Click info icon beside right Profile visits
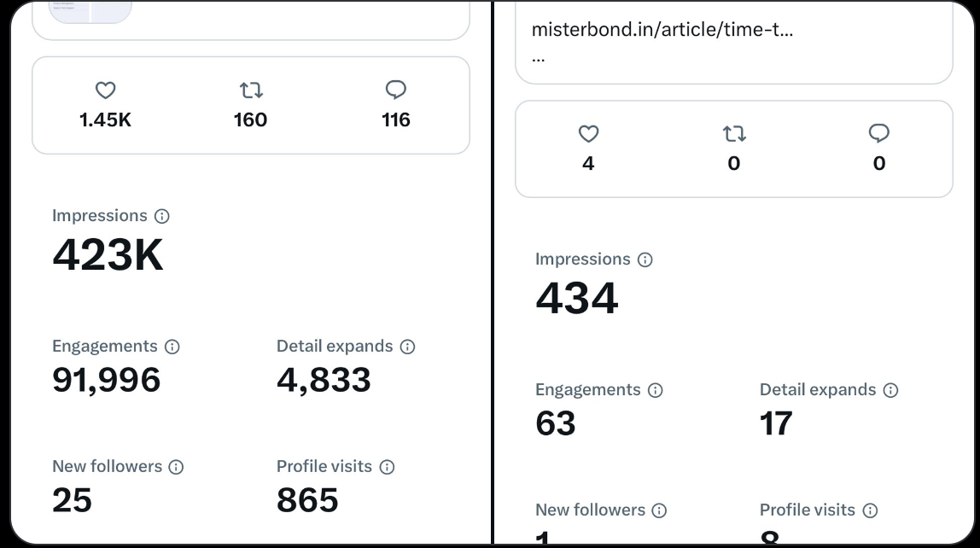 pyautogui.click(x=870, y=511)
